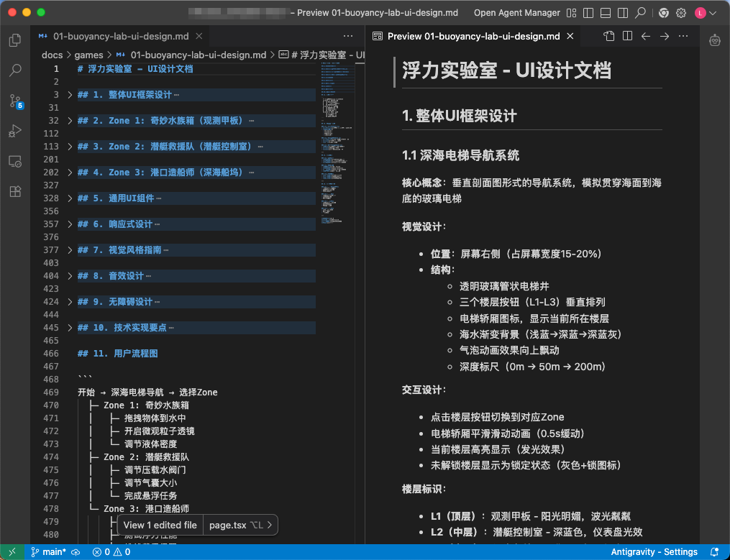
Task: Expand folded section 4. Zone 3: 港口造船师
Action: coord(69,173)
